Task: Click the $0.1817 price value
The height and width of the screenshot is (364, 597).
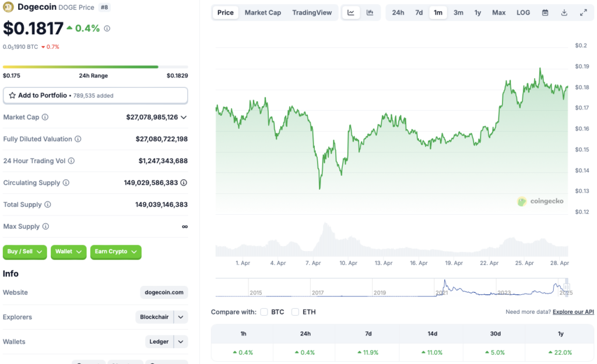Action: tap(33, 29)
